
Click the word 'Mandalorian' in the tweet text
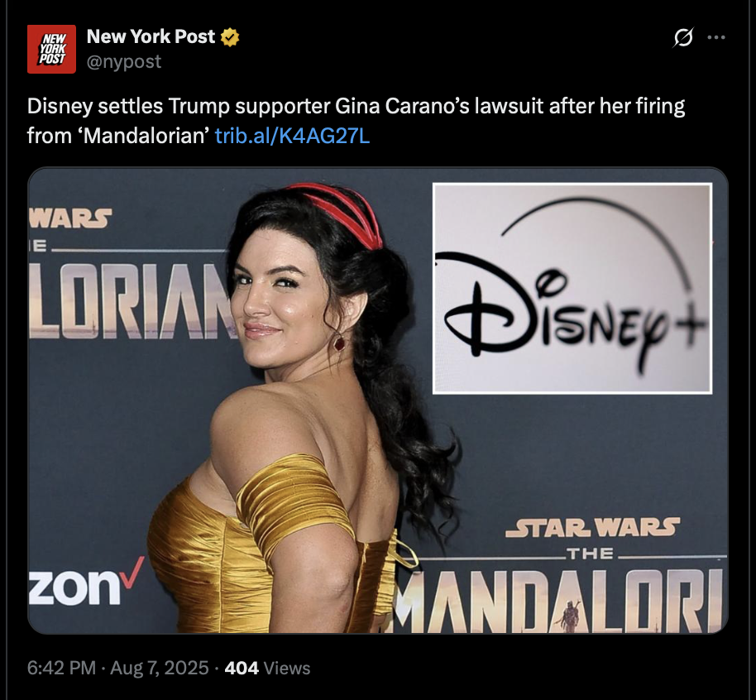click(x=143, y=136)
